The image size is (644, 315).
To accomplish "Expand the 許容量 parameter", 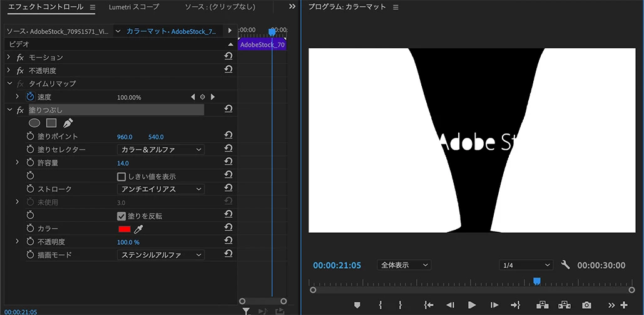I will [x=18, y=162].
